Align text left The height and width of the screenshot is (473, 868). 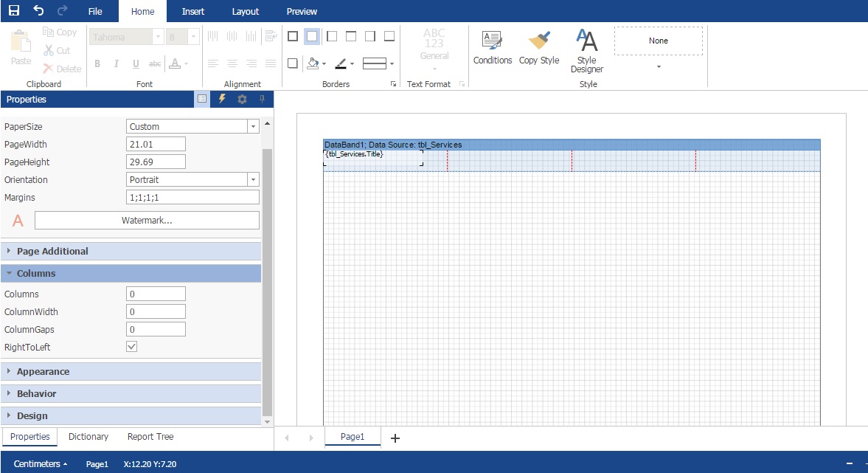coord(213,63)
